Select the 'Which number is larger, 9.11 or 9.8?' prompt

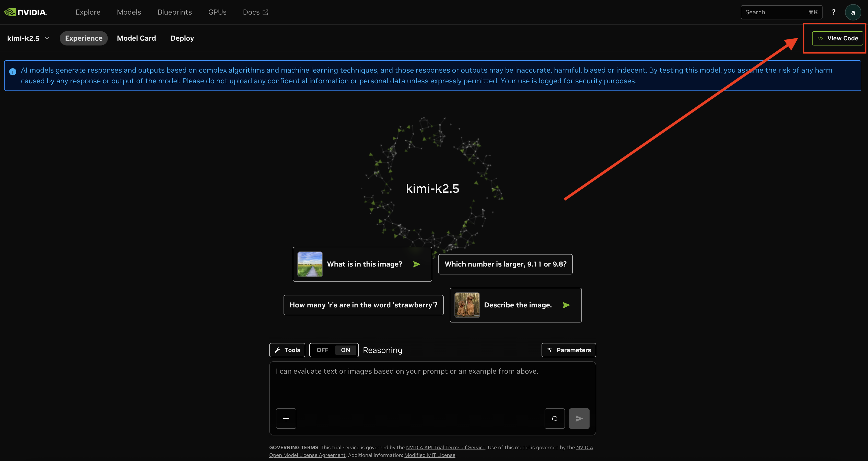click(x=505, y=264)
